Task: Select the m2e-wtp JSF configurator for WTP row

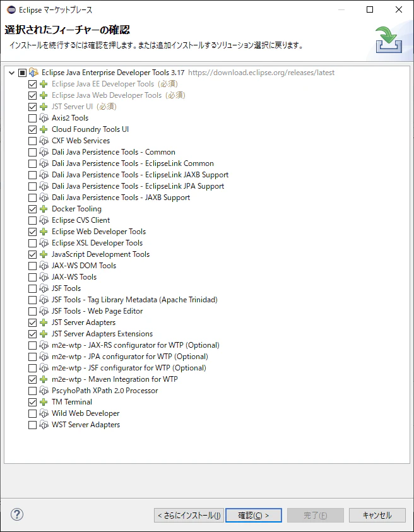Action: pyautogui.click(x=129, y=368)
